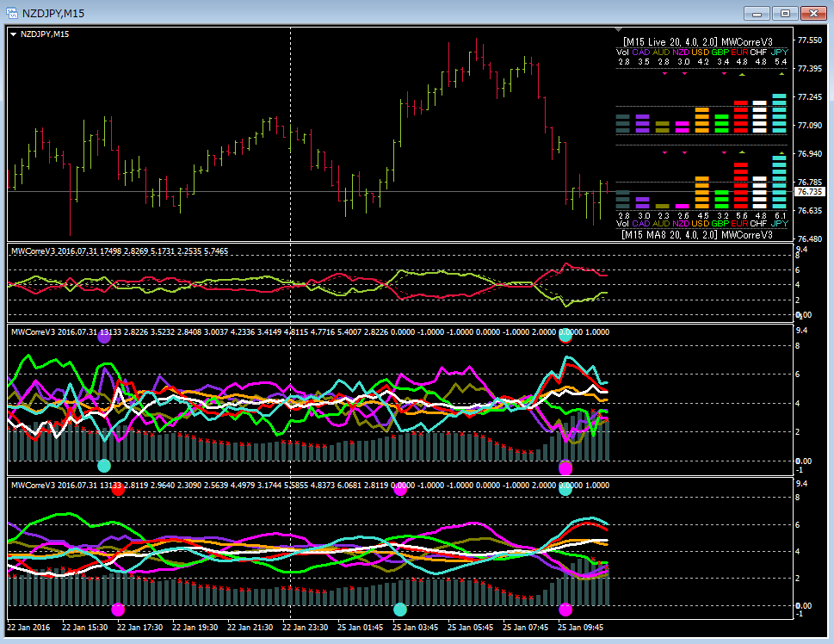Click the green up arrow above EUR MA8 bars
Viewport: 834px width, 644px height.
click(741, 152)
